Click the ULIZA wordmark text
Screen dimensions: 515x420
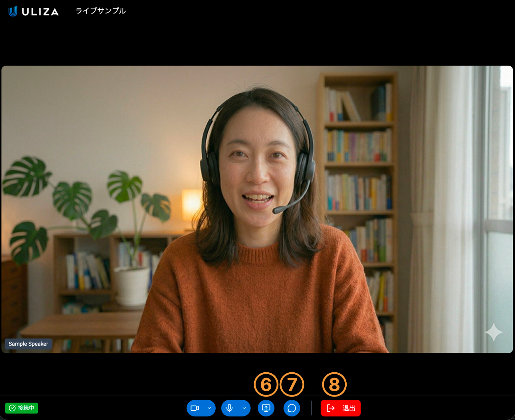(x=40, y=12)
